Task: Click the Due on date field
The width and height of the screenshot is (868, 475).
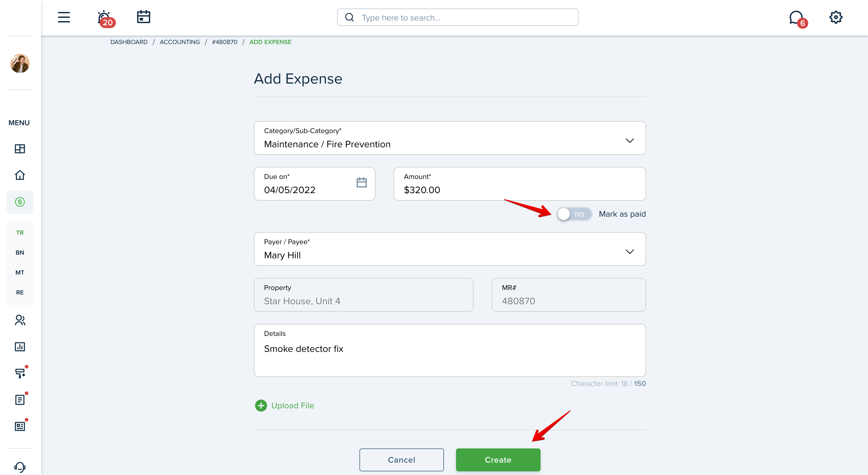Action: (314, 183)
